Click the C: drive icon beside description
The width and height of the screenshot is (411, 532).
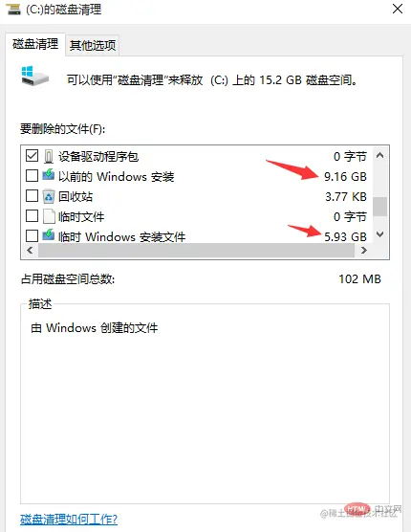click(x=35, y=77)
